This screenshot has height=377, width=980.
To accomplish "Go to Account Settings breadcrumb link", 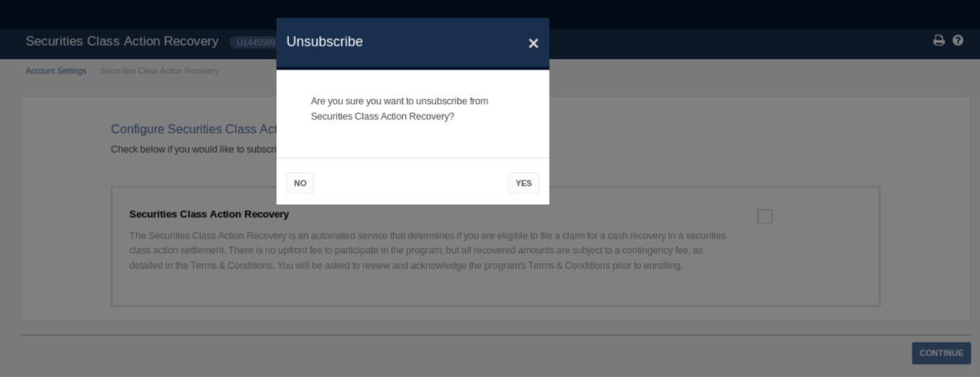I will [55, 71].
